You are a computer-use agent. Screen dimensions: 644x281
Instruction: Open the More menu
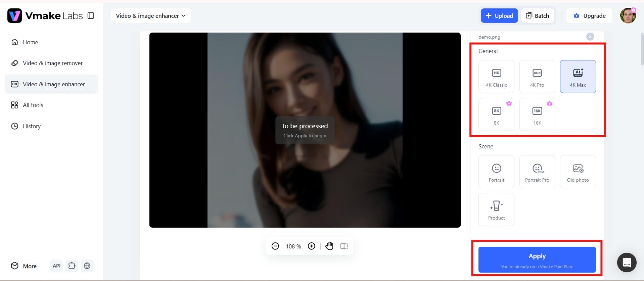pos(24,266)
